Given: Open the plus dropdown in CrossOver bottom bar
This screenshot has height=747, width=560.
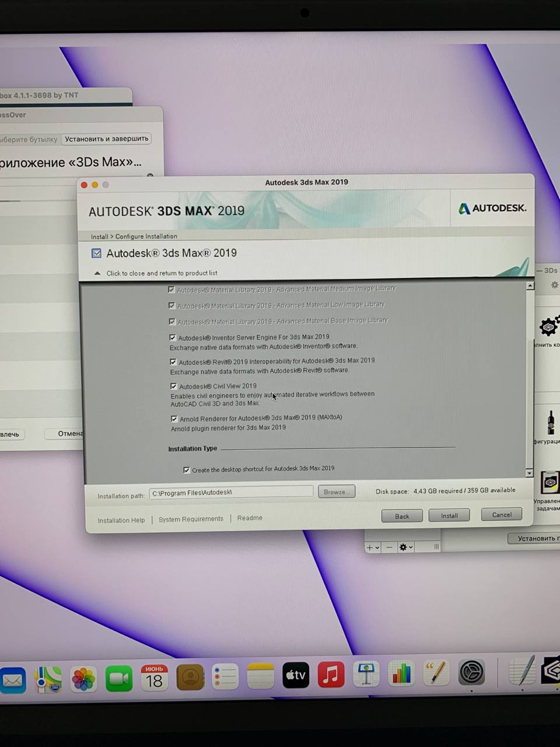Looking at the screenshot, I should 373,547.
